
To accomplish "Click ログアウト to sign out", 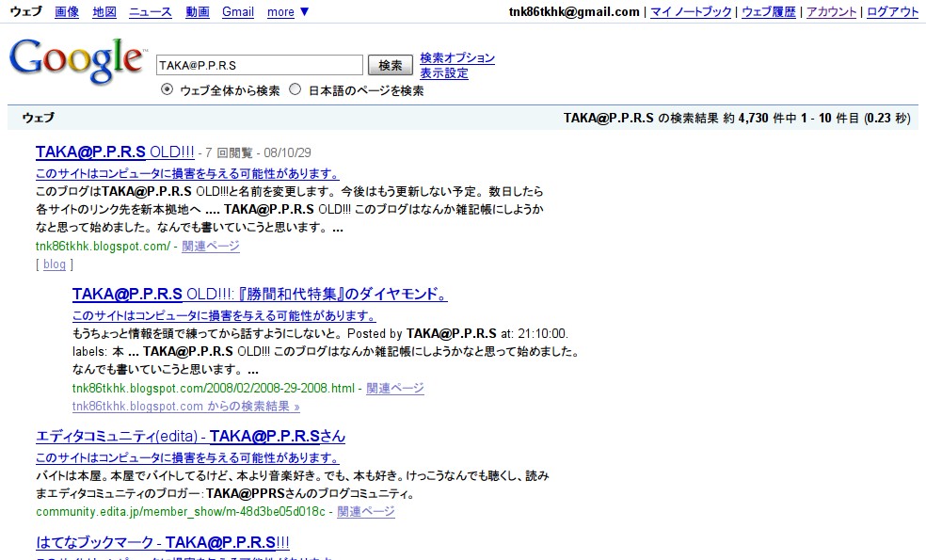I will coord(891,11).
